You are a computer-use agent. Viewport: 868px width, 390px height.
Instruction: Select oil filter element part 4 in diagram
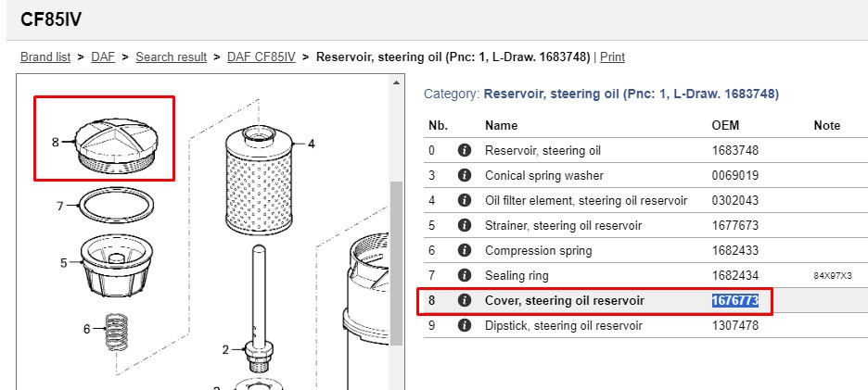[x=259, y=180]
